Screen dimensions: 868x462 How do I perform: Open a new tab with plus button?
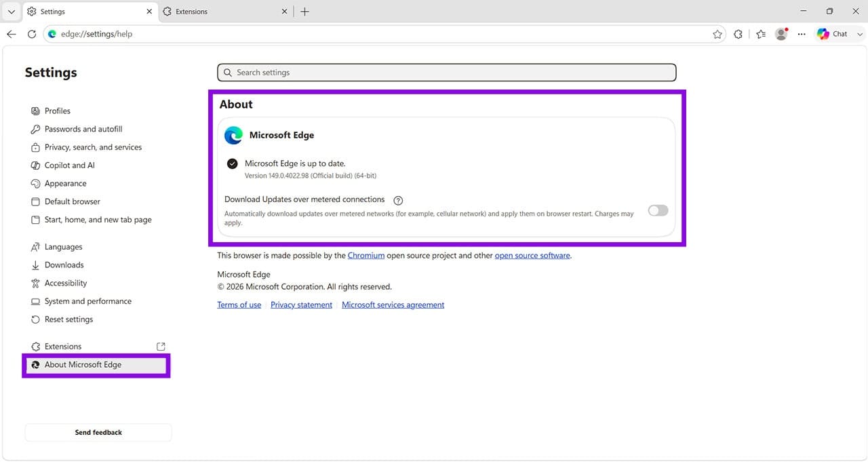tap(305, 12)
